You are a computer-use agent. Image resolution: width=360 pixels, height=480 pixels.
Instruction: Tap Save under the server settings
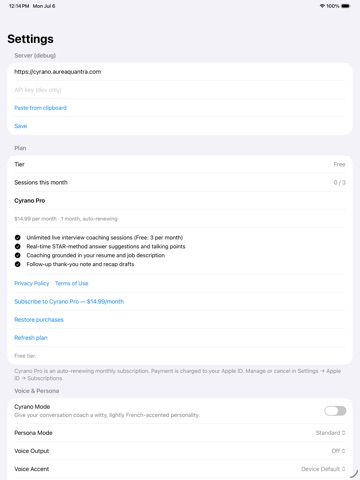click(21, 126)
